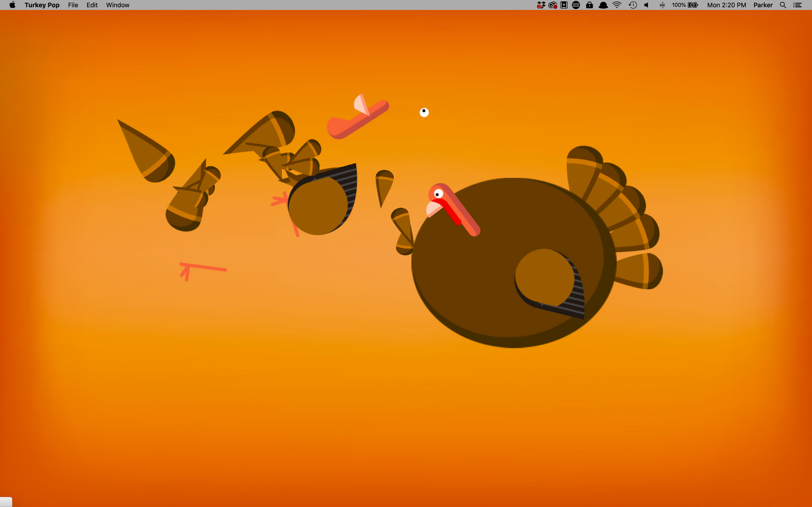
Task: Click the globe grid icon in menu bar
Action: (576, 5)
